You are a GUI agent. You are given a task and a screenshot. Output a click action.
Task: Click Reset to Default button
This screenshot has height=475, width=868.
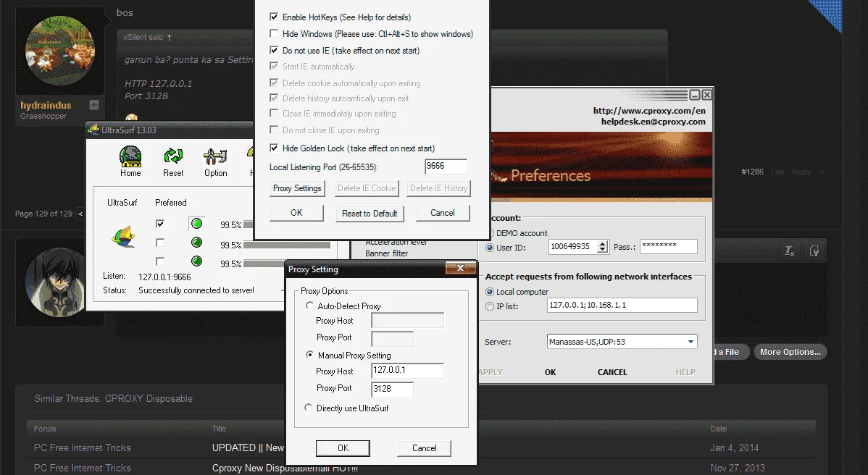[370, 214]
